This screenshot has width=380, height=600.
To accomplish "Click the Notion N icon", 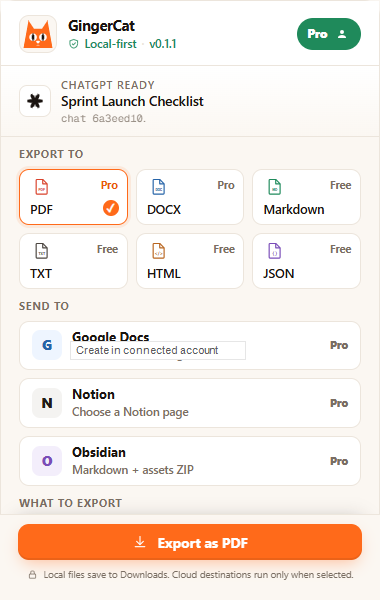I will coord(47,403).
